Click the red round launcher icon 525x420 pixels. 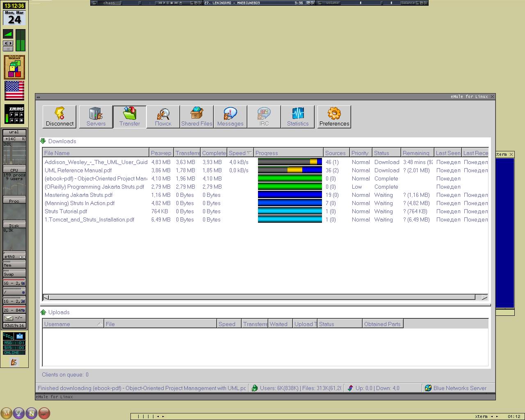point(44,413)
